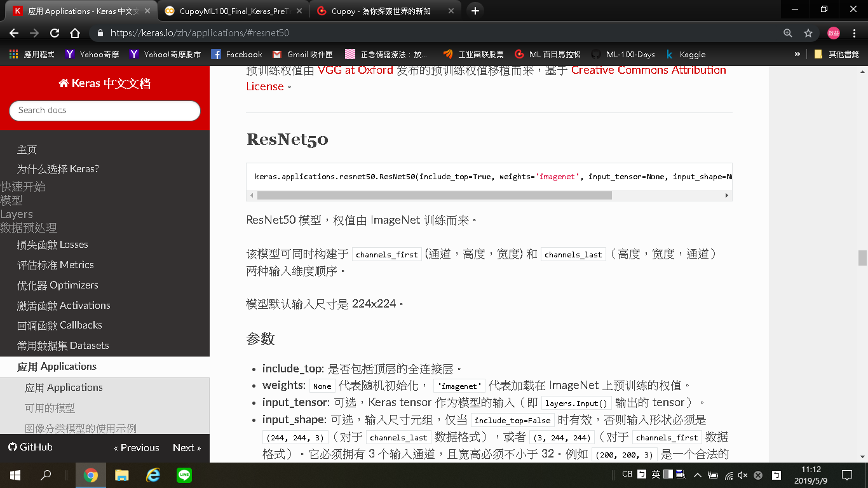Screen dimensions: 868x488
Task: Follow the VGG at Oxford link
Action: click(355, 71)
